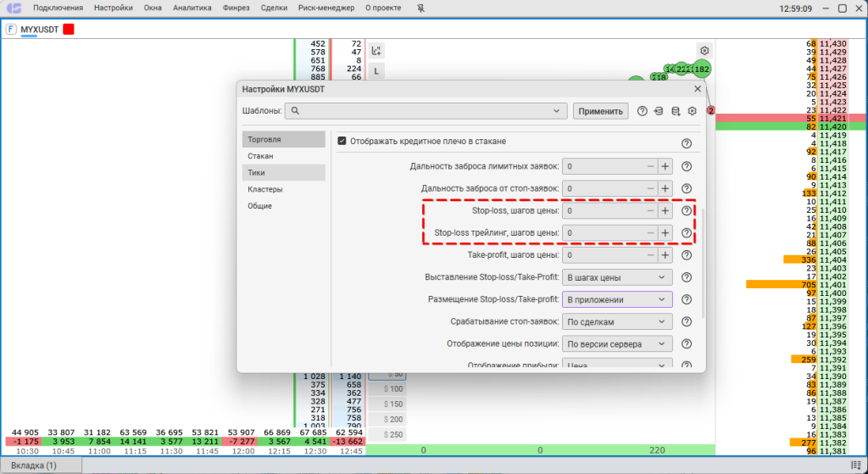
Task: Click the L button beside order book
Action: click(x=376, y=71)
